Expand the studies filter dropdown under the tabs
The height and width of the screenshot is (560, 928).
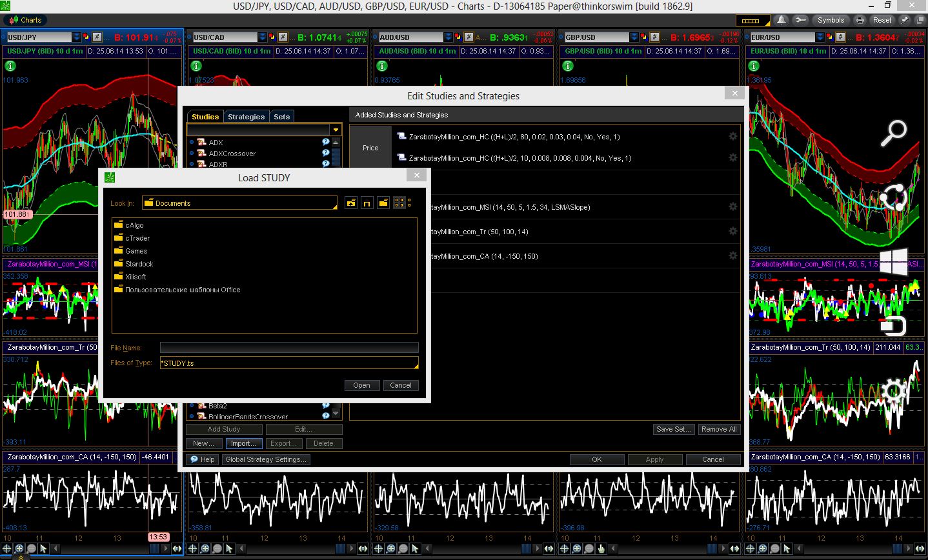point(336,130)
